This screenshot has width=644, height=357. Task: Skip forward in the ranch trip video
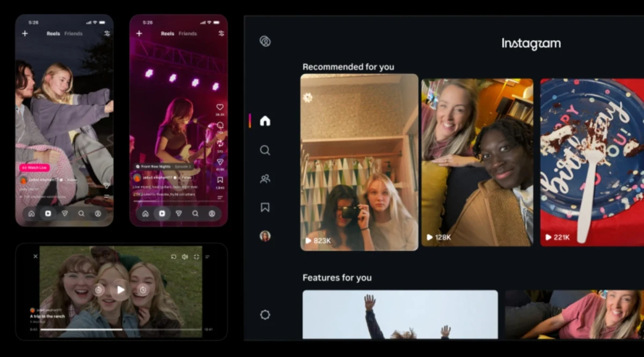click(143, 290)
